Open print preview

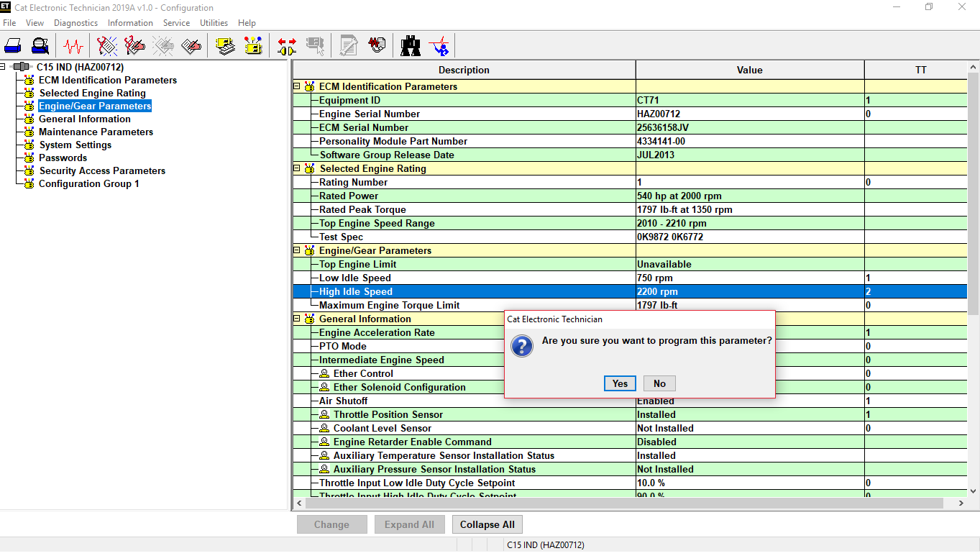(x=40, y=45)
